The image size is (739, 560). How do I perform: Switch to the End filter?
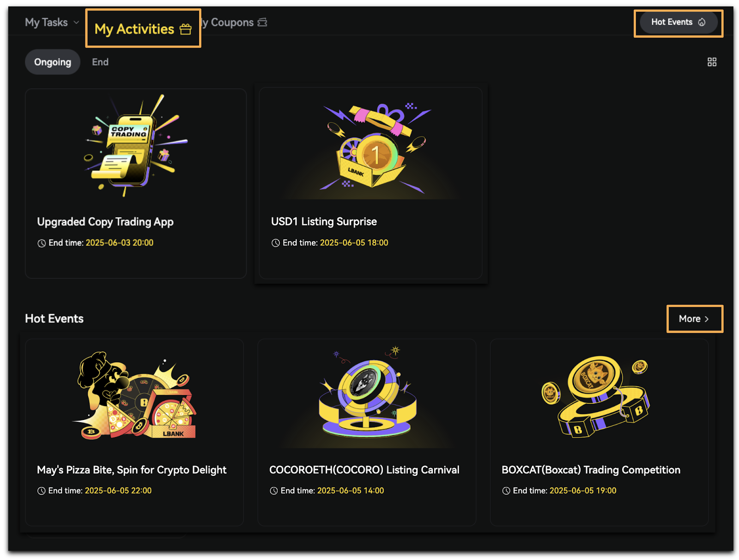click(100, 62)
